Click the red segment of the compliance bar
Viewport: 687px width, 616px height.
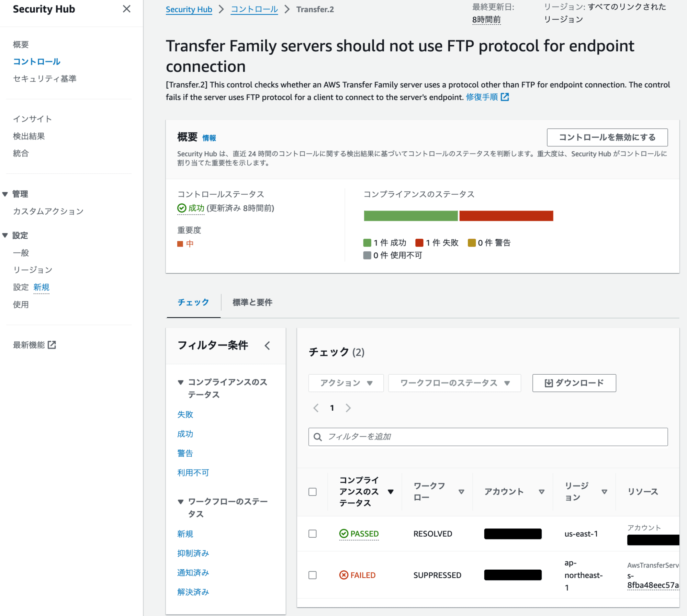point(506,216)
